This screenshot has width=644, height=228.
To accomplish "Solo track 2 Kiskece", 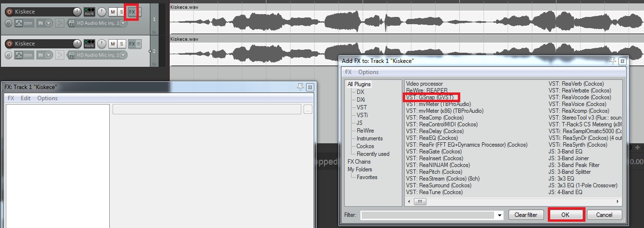I will 121,44.
